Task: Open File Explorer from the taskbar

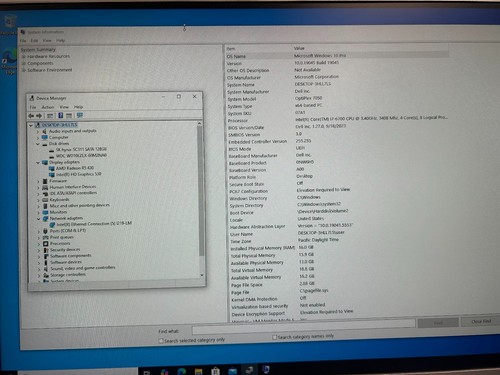Action: click(x=199, y=371)
